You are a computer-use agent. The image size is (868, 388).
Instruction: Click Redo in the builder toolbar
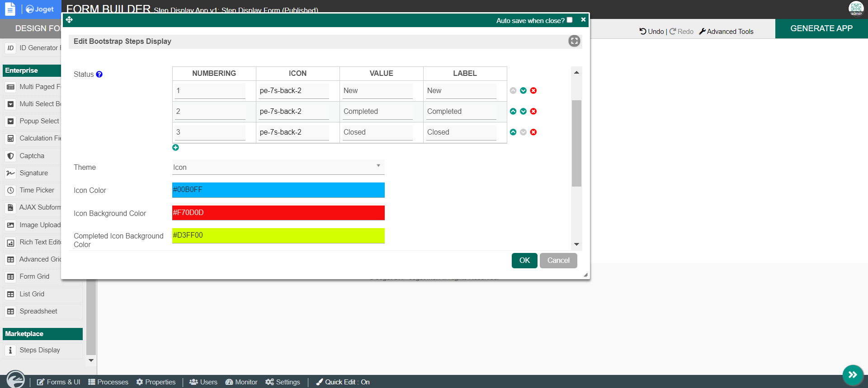click(x=681, y=32)
